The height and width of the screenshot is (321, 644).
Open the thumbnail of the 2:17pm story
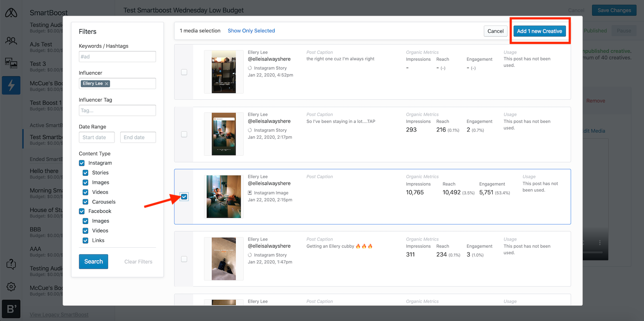(x=224, y=134)
